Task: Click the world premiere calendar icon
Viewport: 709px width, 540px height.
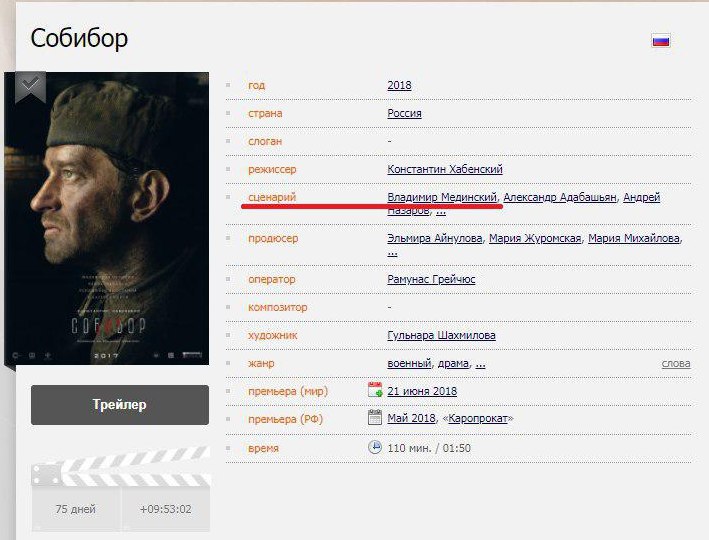Action: click(x=375, y=390)
